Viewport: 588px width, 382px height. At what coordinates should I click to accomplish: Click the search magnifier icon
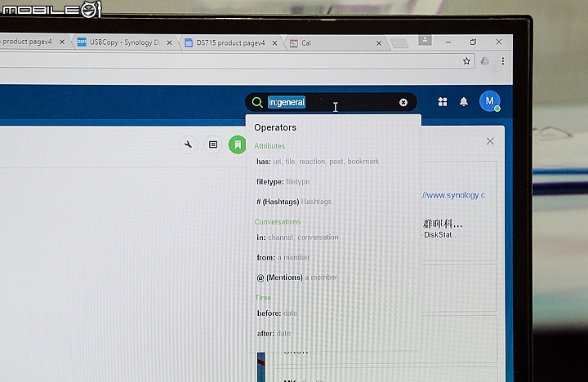(x=257, y=102)
